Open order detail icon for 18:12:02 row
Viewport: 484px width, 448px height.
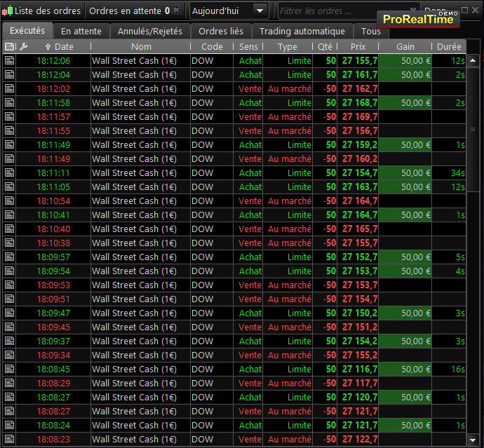(10, 88)
